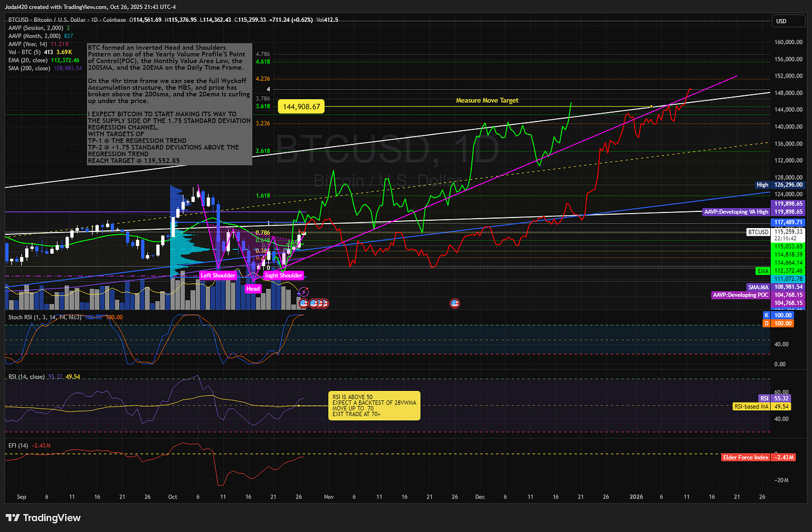The image size is (812, 532).
Task: Click the purple lightning event icon above the flags
Action: click(x=303, y=292)
